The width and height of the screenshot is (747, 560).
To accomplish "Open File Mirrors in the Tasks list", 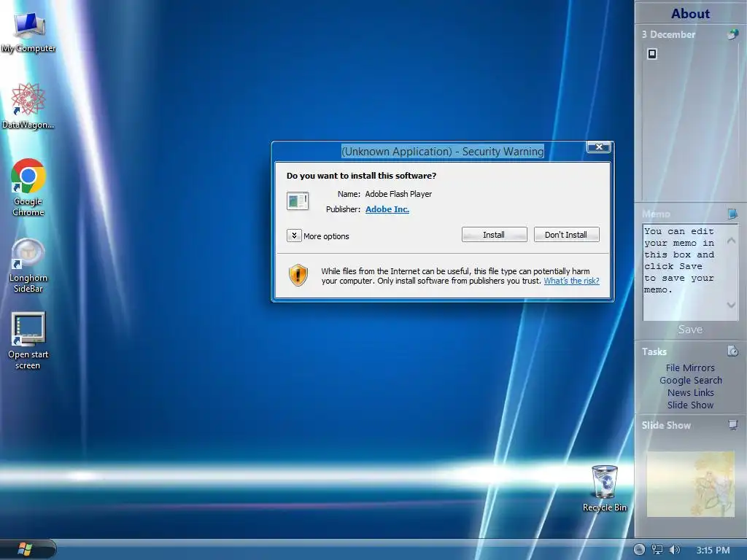I will [690, 367].
